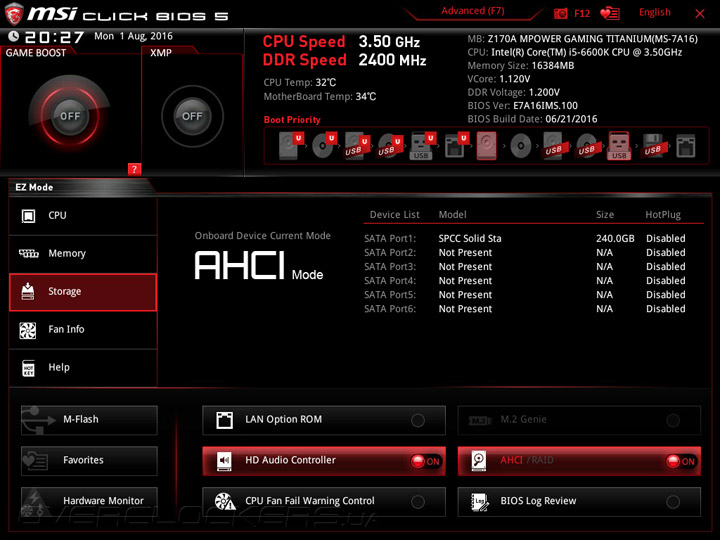Click the MSI dragon shield logo
Viewport: 720px width, 540px height.
pyautogui.click(x=14, y=13)
